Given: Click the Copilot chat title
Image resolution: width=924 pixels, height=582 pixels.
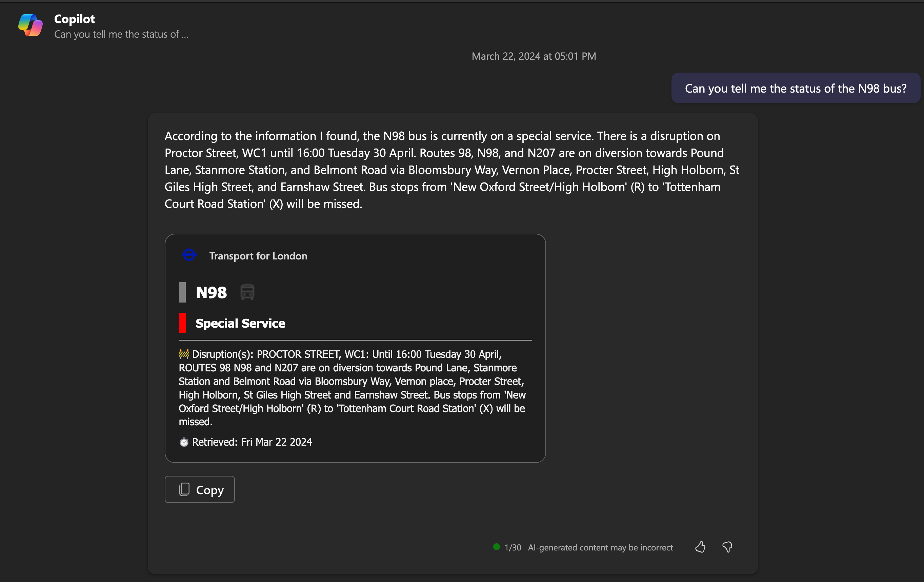Looking at the screenshot, I should [75, 19].
